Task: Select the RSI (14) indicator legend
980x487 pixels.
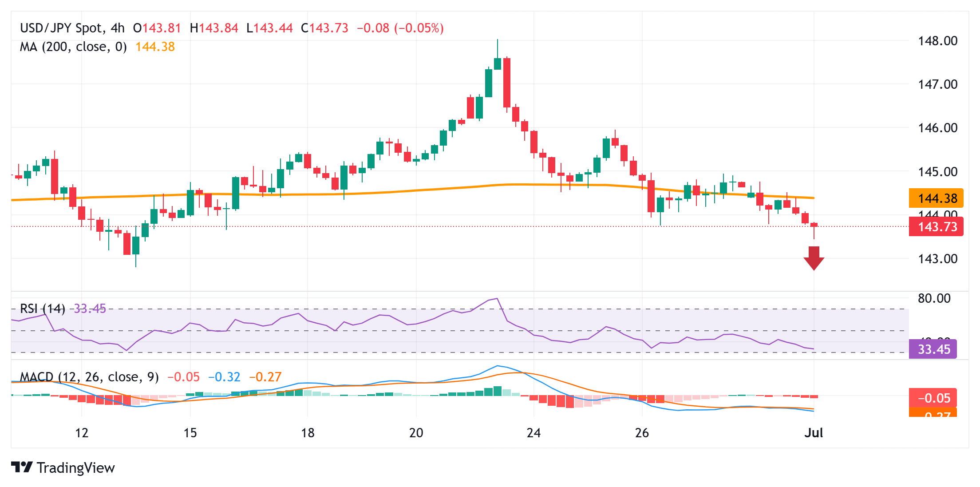Action: (43, 309)
